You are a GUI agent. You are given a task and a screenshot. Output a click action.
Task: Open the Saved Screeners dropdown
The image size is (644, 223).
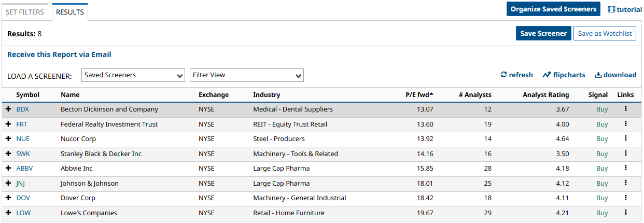[133, 75]
